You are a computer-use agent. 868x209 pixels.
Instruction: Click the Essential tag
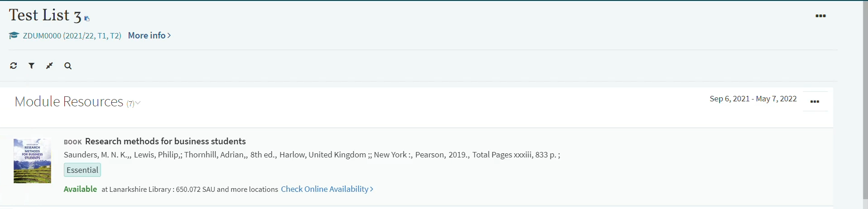(82, 170)
